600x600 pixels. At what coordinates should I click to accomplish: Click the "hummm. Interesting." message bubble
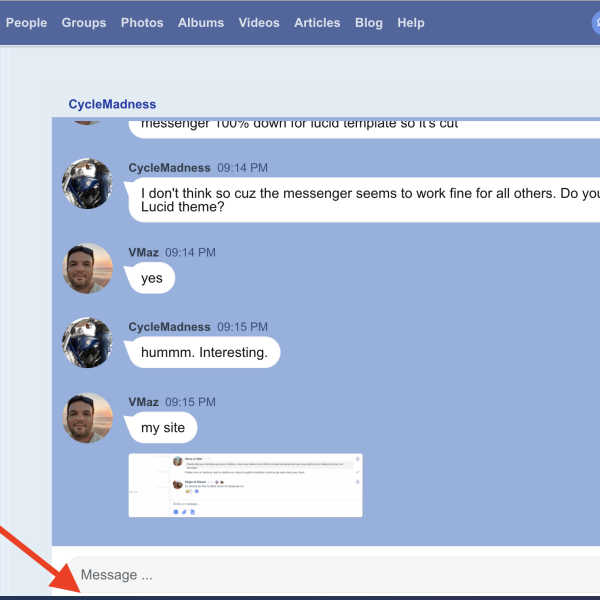point(204,353)
